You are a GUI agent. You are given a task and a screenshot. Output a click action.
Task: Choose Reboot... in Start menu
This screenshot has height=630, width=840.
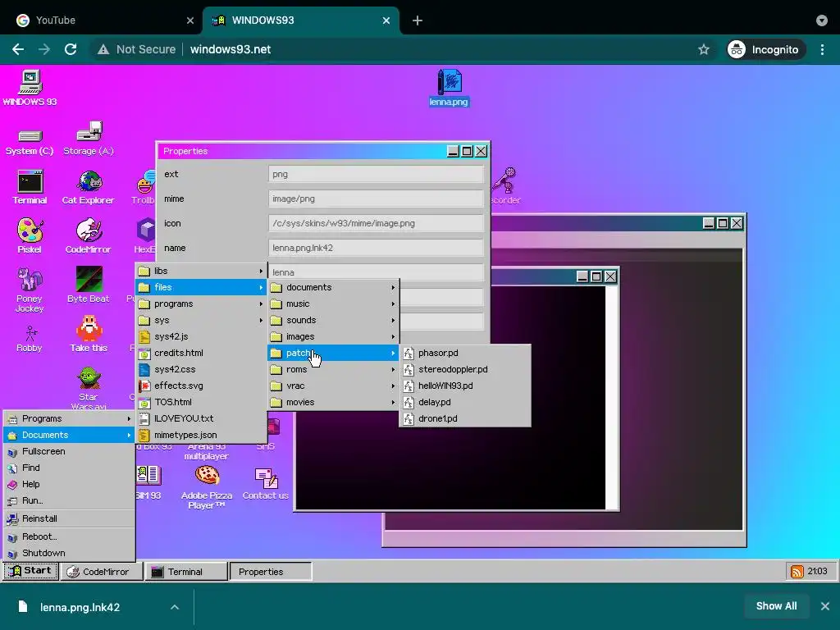click(x=69, y=536)
